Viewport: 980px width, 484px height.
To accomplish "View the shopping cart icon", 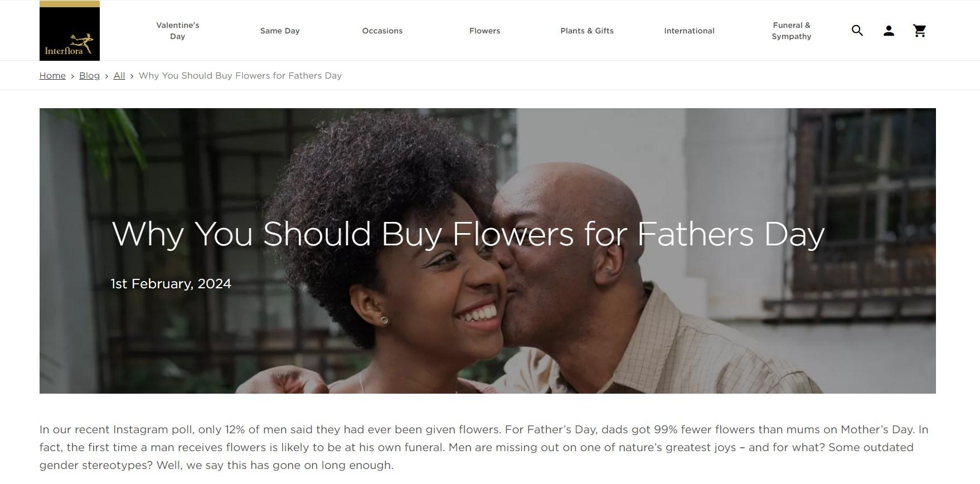I will tap(920, 31).
